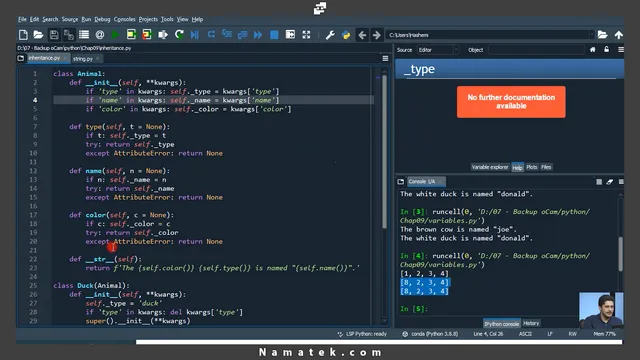Go forward to next cursor position
The width and height of the screenshot is (640, 360).
[x=376, y=35]
